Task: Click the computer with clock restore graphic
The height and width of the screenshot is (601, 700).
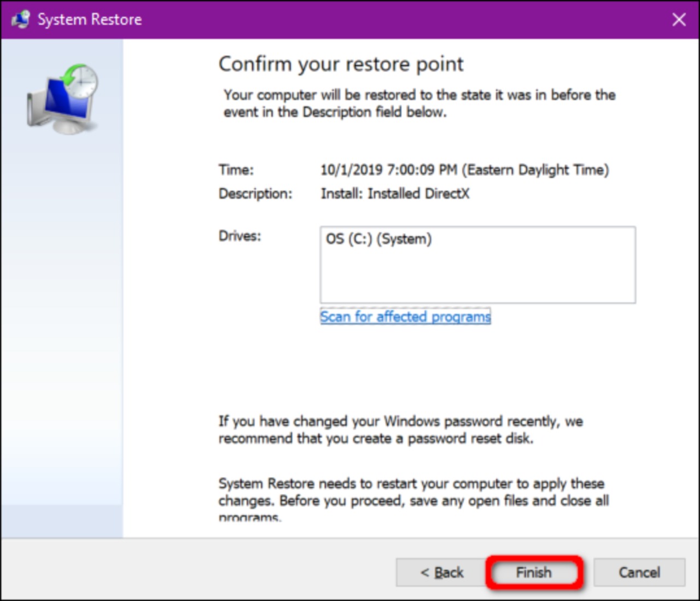Action: (62, 100)
